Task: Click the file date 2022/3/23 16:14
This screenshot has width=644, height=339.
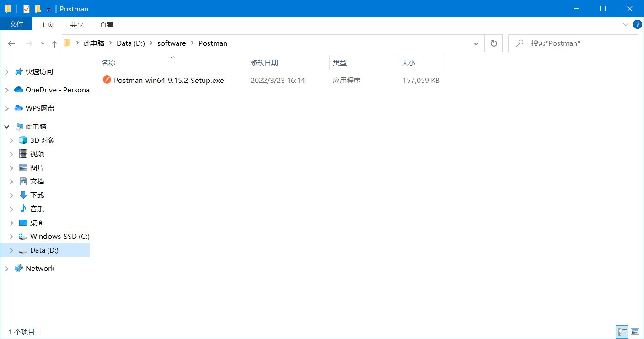Action: tap(278, 81)
